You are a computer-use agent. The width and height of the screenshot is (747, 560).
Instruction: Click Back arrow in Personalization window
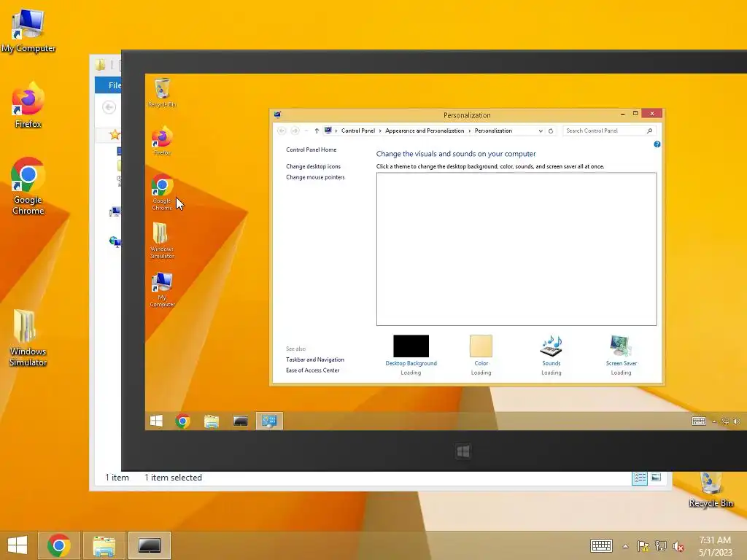pos(282,131)
